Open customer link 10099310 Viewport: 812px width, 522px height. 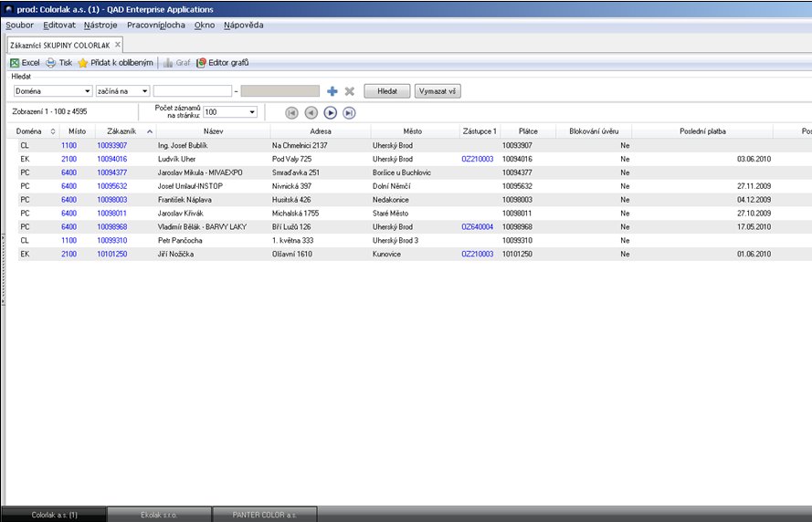click(x=111, y=240)
